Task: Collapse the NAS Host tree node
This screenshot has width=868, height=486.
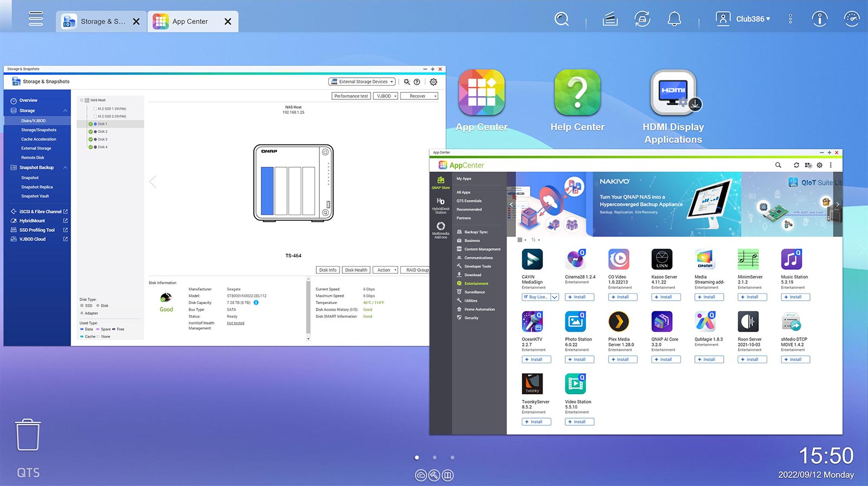Action: [x=82, y=100]
